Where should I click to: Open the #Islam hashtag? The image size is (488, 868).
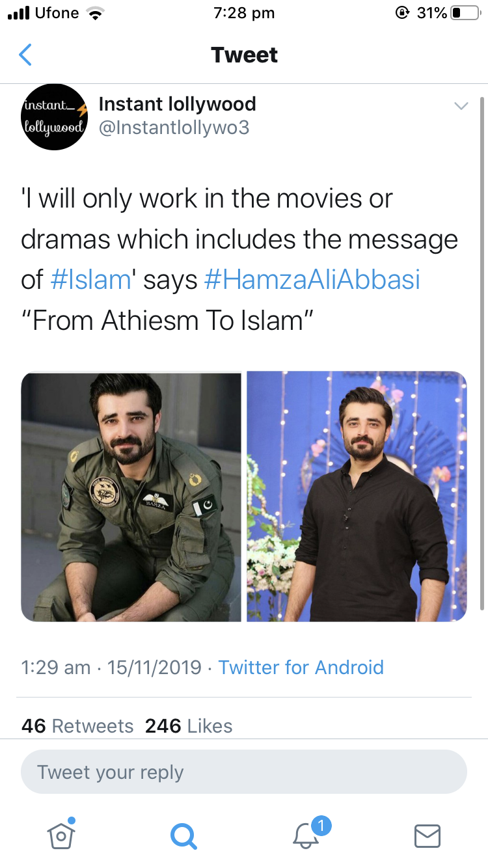click(x=91, y=279)
